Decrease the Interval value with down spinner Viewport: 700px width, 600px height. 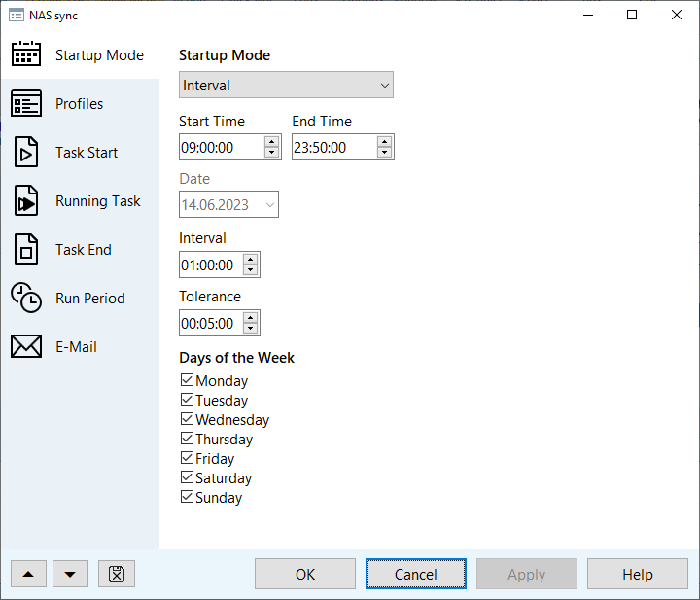251,270
